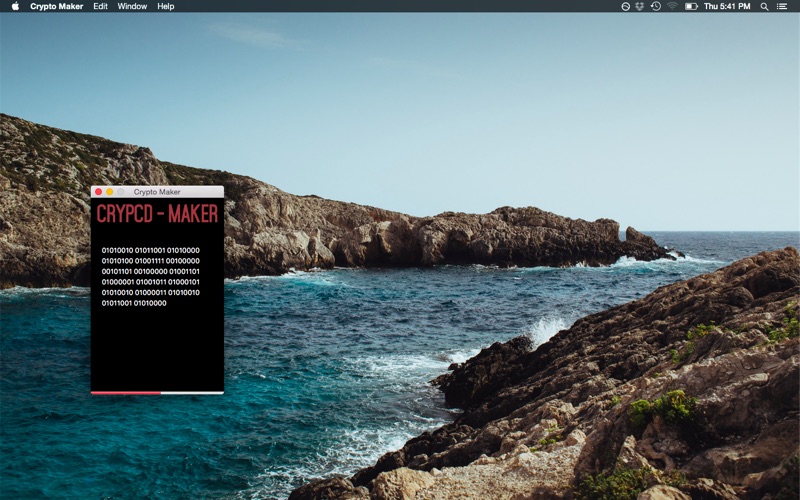This screenshot has height=500, width=800.
Task: Minimize the Crypto Maker window
Action: [x=109, y=192]
